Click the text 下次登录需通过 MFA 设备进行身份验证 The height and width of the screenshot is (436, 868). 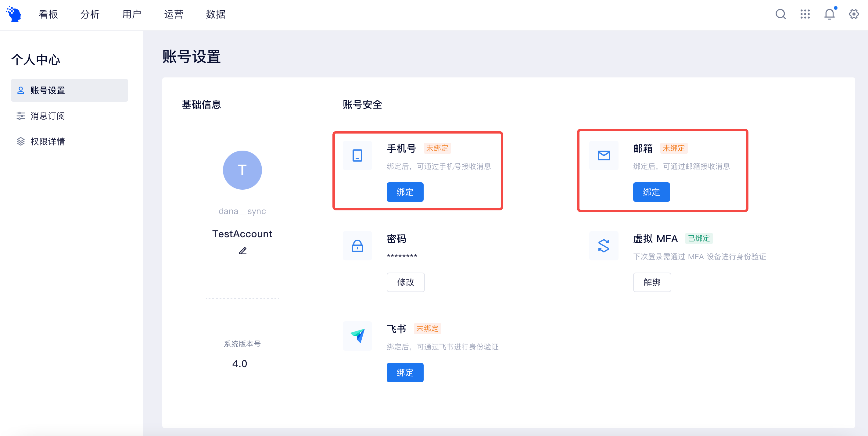(700, 257)
